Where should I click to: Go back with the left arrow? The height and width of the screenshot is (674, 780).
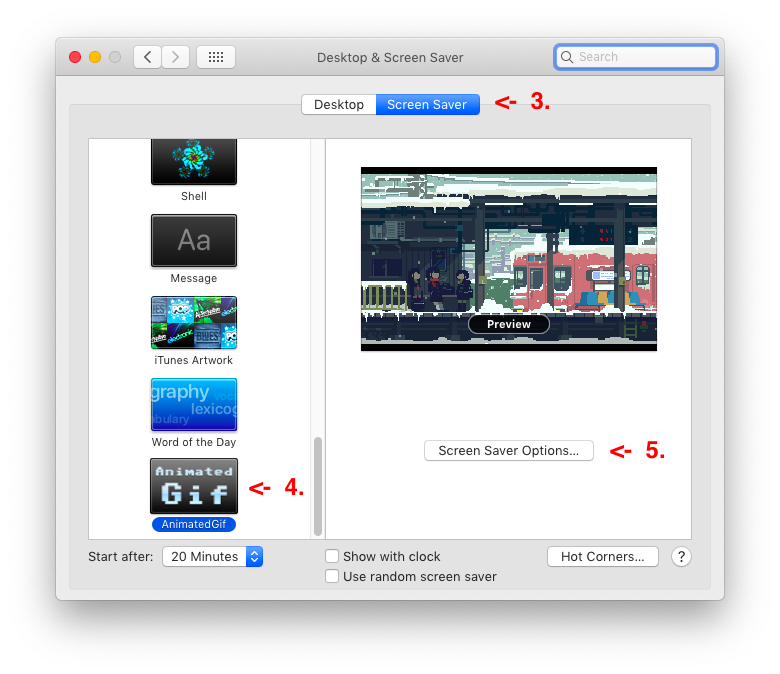pyautogui.click(x=148, y=57)
